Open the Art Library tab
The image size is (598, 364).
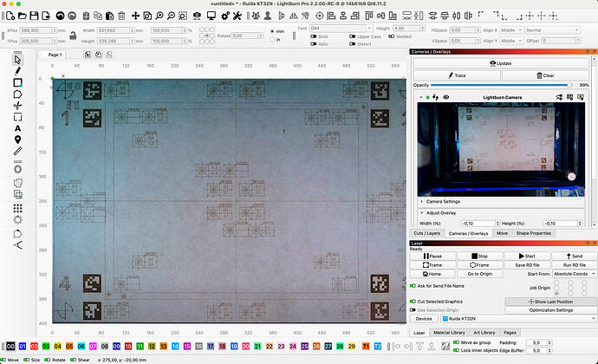pyautogui.click(x=484, y=333)
